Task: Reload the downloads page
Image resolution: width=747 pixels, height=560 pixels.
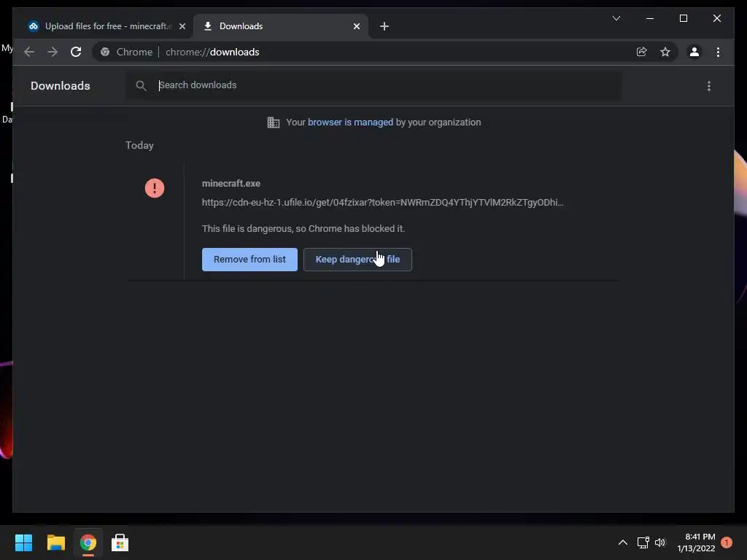Action: coord(76,52)
